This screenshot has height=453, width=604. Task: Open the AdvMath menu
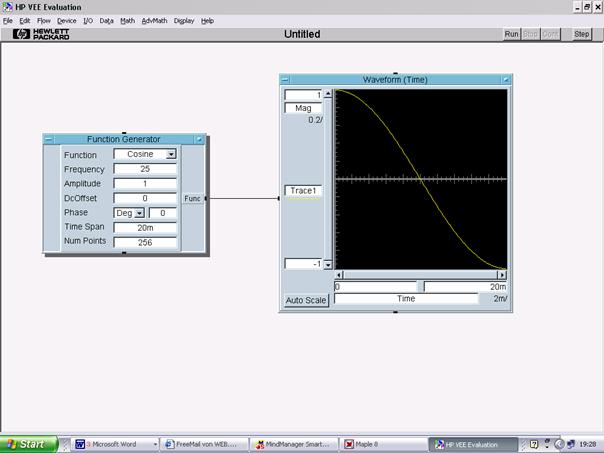[x=154, y=20]
